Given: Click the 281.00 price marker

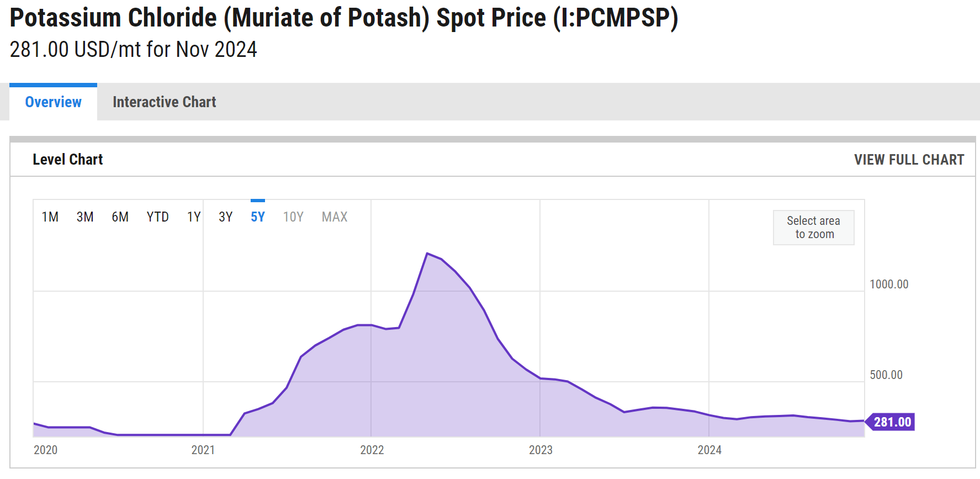Looking at the screenshot, I should tap(892, 422).
